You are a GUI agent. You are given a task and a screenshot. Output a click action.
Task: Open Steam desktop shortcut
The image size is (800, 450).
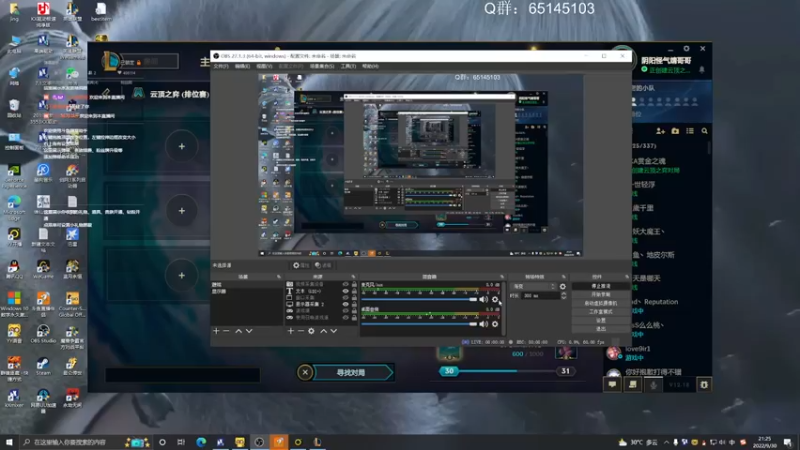pyautogui.click(x=43, y=366)
